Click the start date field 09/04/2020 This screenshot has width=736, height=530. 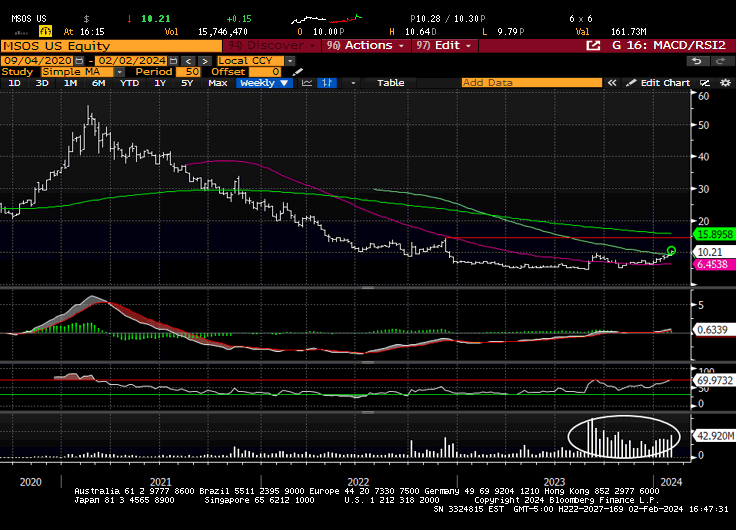coord(38,61)
